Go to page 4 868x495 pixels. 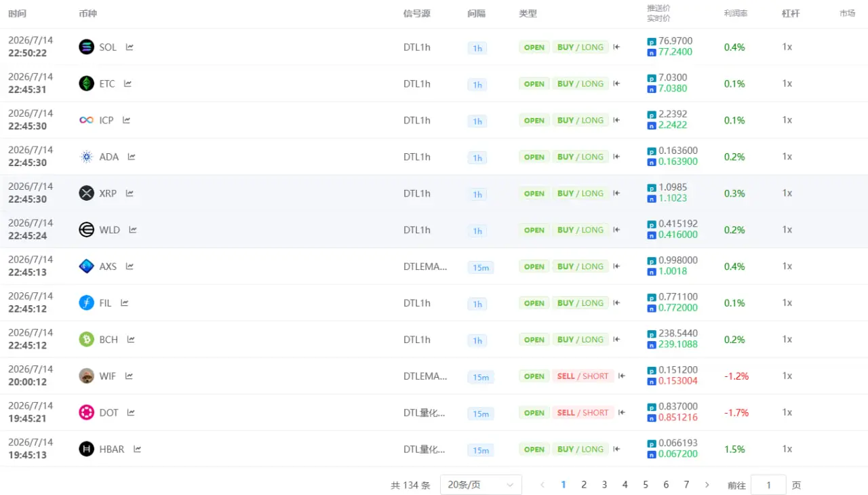625,485
